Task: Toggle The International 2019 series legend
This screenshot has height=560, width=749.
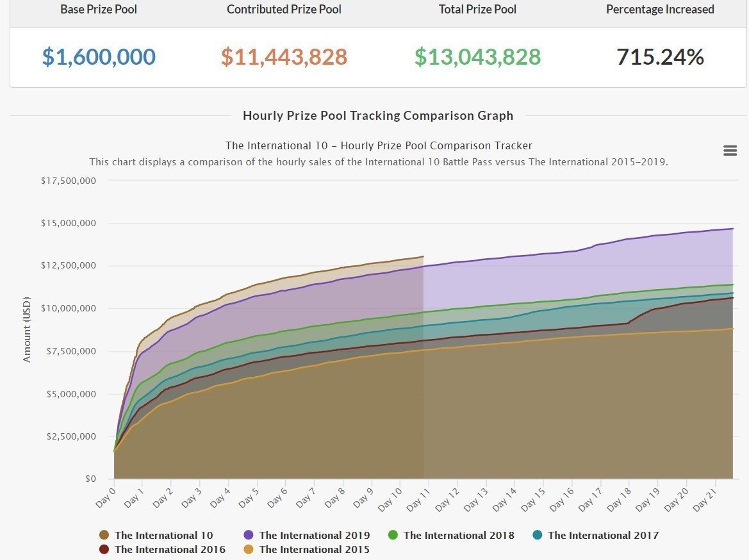Action: pyautogui.click(x=307, y=535)
